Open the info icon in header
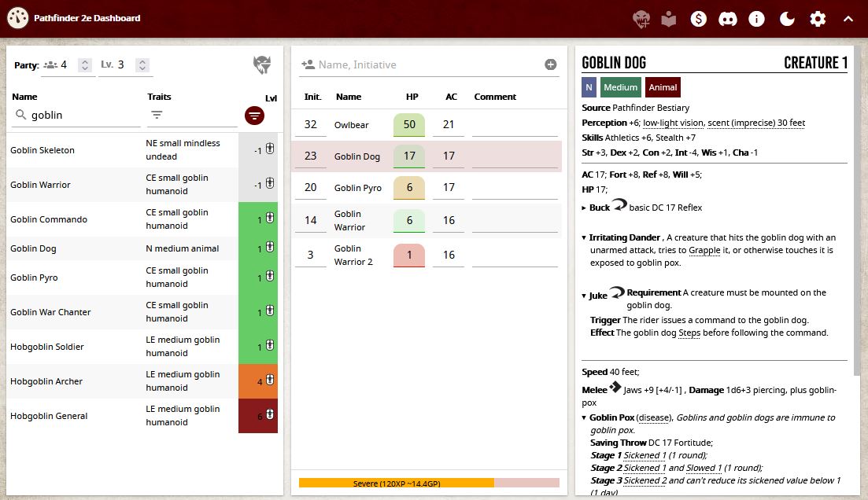Viewport: 868px width, 500px height. pyautogui.click(x=757, y=19)
